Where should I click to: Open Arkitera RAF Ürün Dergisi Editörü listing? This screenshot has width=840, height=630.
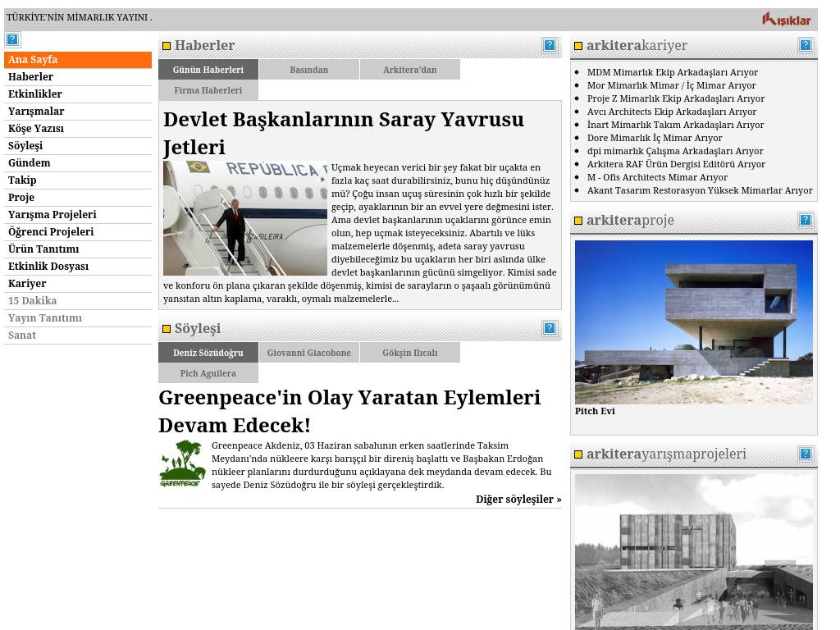(676, 164)
